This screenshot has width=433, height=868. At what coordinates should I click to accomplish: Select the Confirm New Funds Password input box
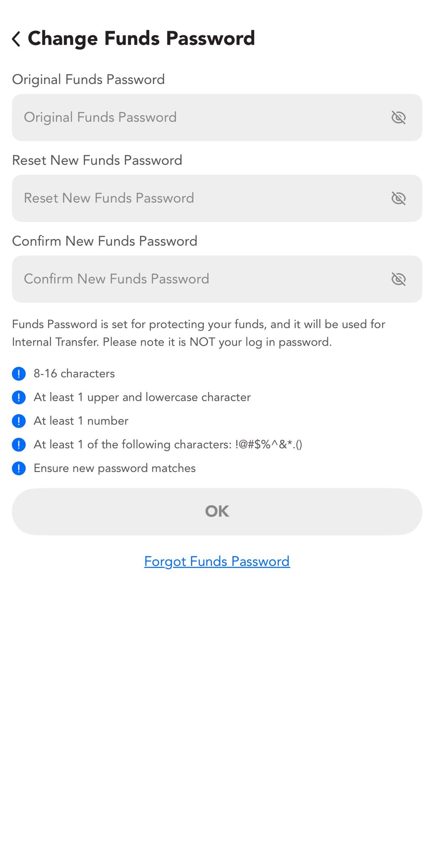coord(201,279)
